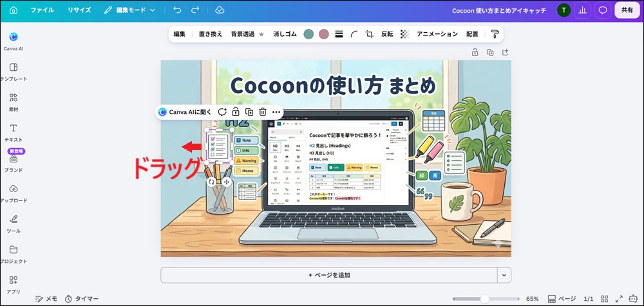Undo the last action
Screen dimensions: 644x306
177,10
